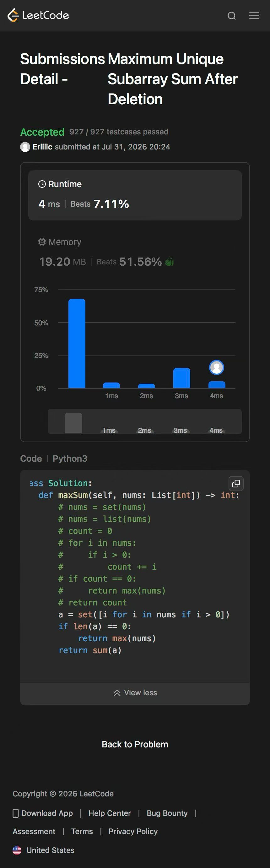
Task: Click the LeetCode logo icon
Action: pos(13,15)
